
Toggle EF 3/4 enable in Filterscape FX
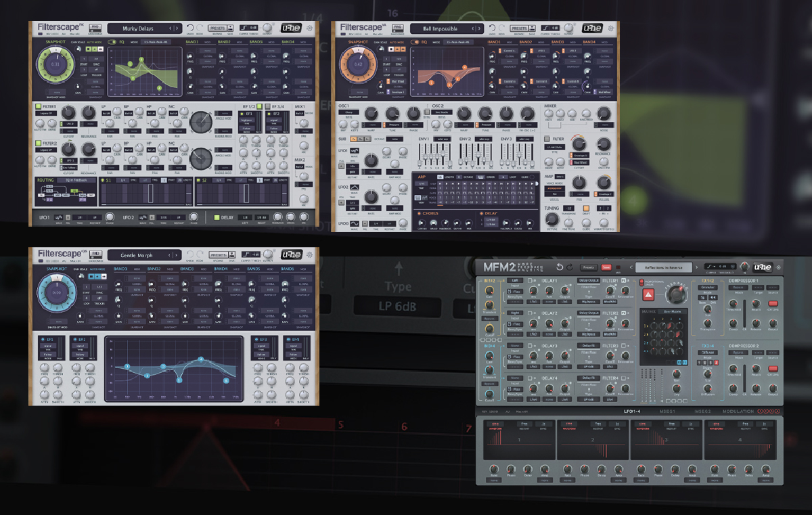pos(267,106)
